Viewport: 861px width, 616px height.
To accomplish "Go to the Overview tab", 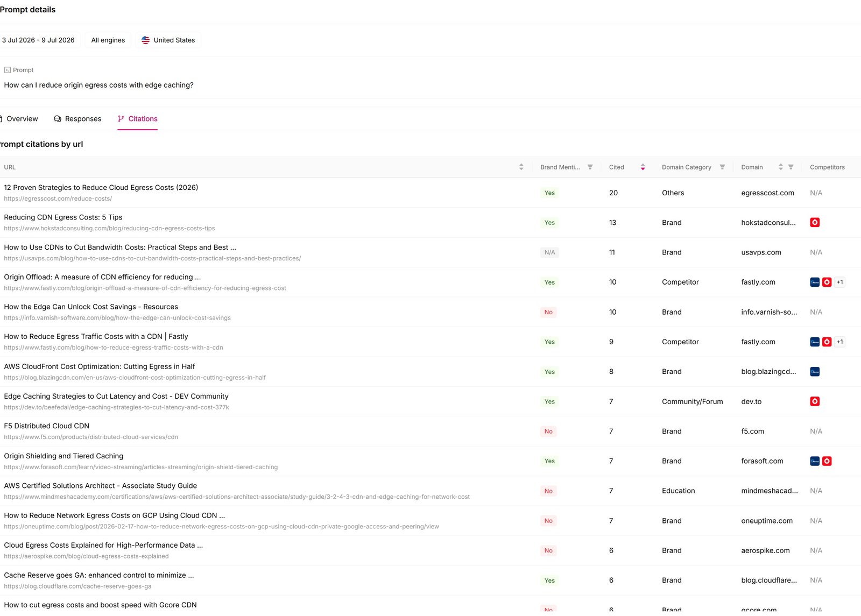I will [x=19, y=119].
